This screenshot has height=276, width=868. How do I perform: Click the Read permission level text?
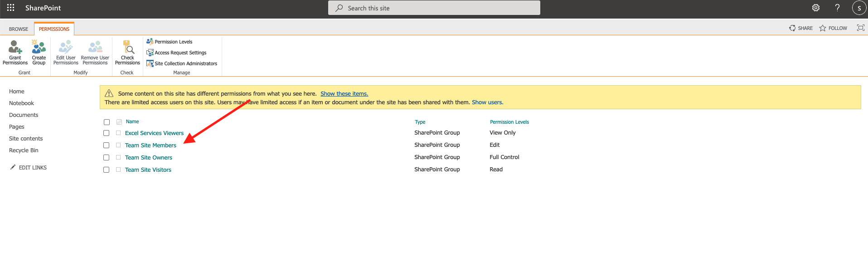click(x=496, y=169)
